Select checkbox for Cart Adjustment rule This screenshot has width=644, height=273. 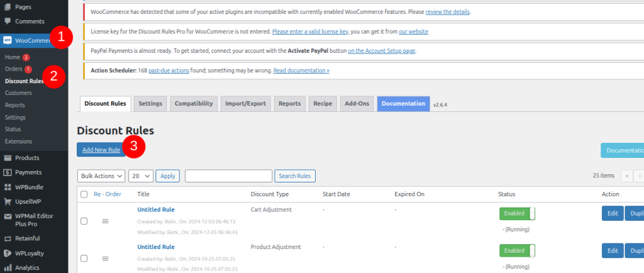[x=84, y=221]
